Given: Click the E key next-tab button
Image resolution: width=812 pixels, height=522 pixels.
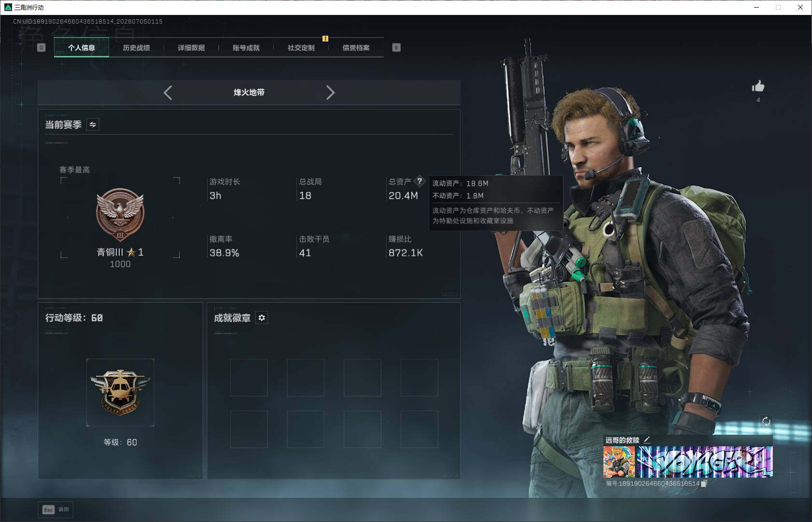Looking at the screenshot, I should (x=396, y=48).
